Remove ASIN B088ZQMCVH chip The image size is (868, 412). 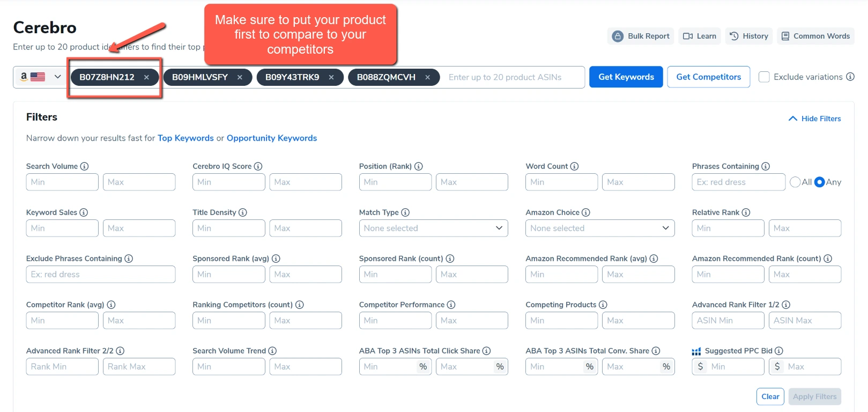point(427,77)
